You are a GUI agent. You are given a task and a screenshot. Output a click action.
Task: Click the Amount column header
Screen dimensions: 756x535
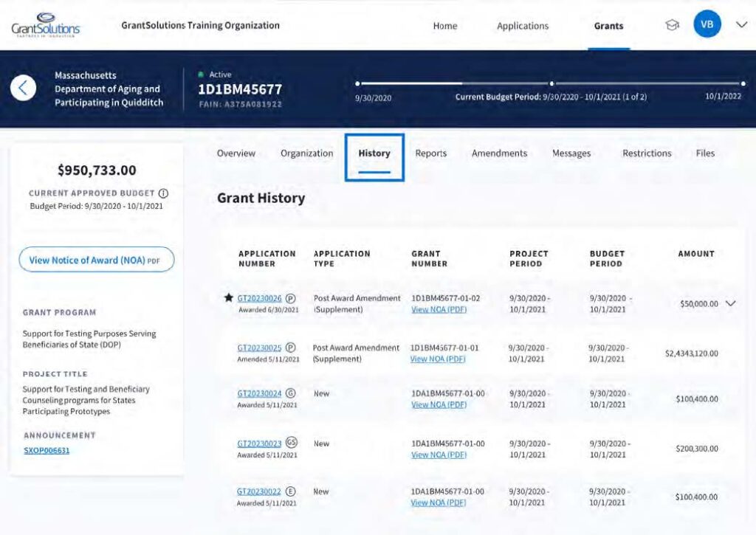point(696,254)
